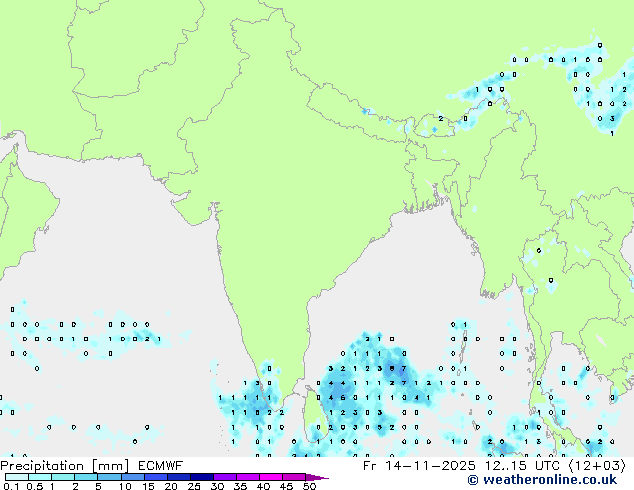Screen dimensions: 634x490
Task: Click the 1–2 mm legend color swatch
Action: pos(63,477)
